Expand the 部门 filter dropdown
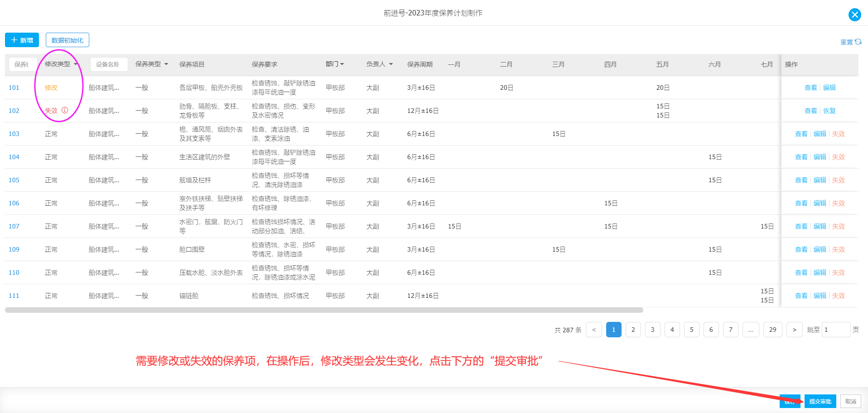This screenshot has height=413, width=868. 342,64
